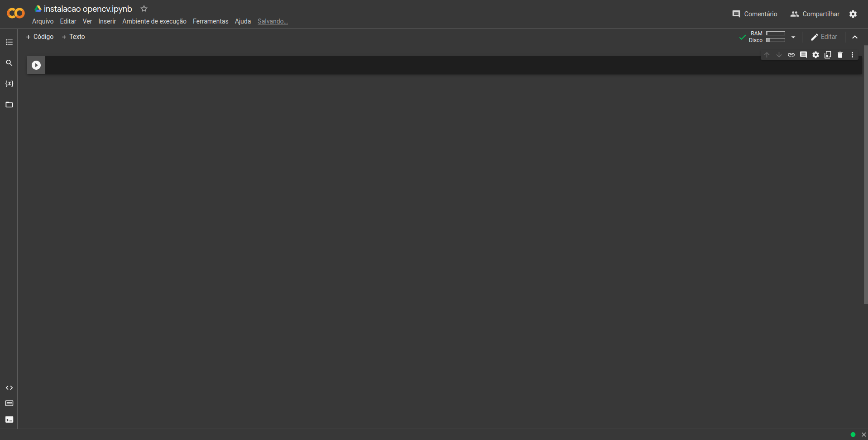868x440 pixels.
Task: Click the green connection status dot
Action: (853, 435)
